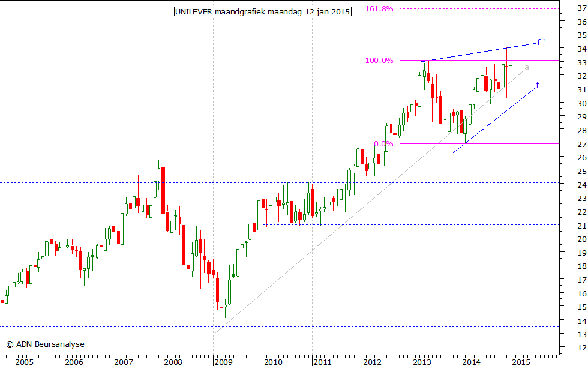Select the 0.0% Fibonacci label
Viewport: 588px width, 366px height.
(383, 144)
